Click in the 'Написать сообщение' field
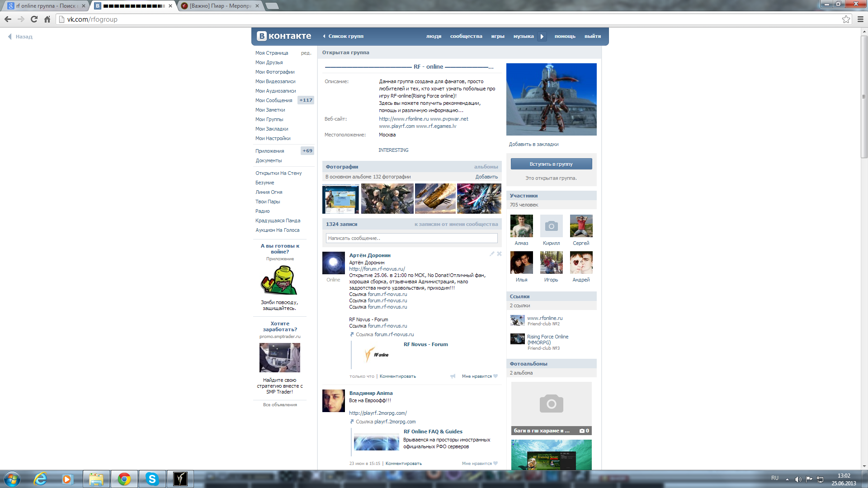 [x=411, y=238]
